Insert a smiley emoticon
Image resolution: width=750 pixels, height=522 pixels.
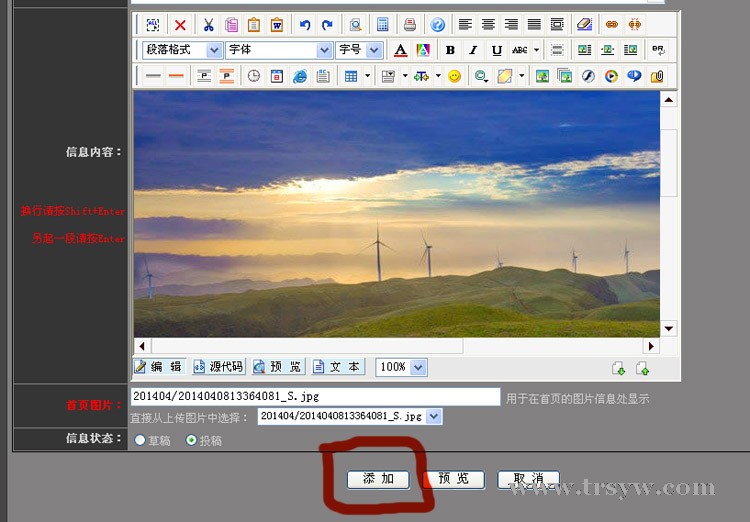[x=454, y=76]
